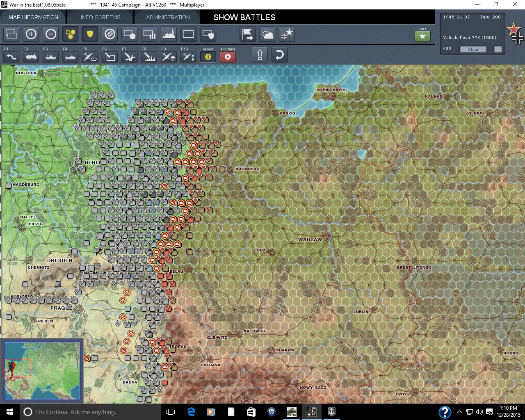Click the Rostock city label on map
The width and height of the screenshot is (525, 420).
click(26, 73)
